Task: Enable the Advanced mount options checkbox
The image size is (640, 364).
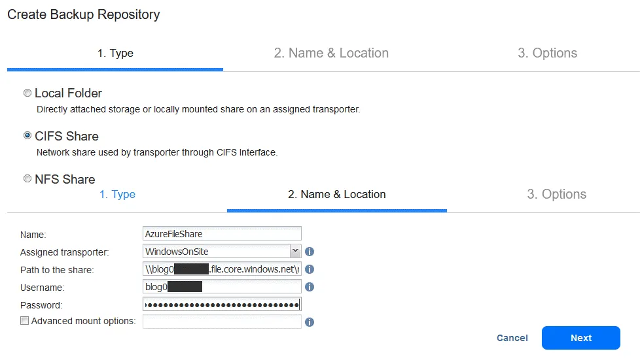Action: click(25, 321)
